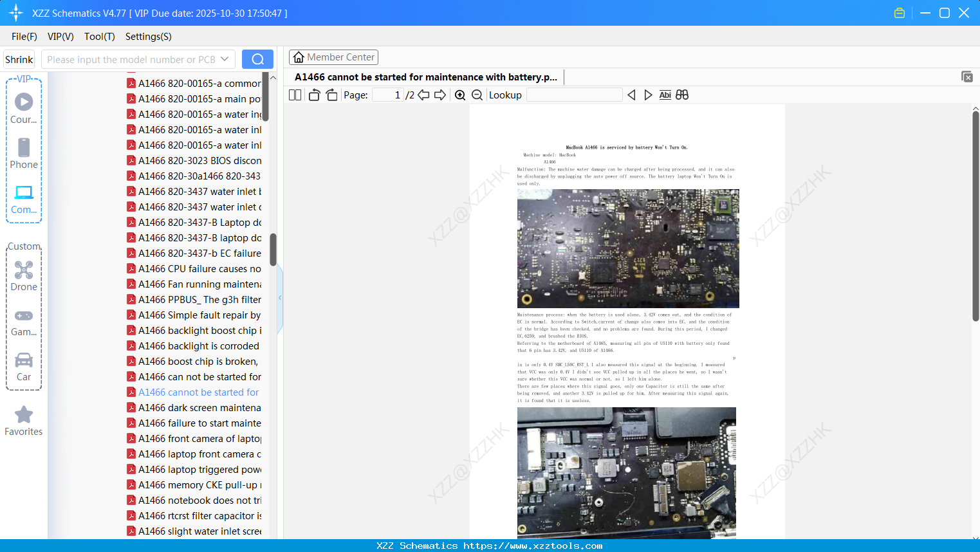Open 'A1466 CPU failure causes no' file

click(194, 269)
